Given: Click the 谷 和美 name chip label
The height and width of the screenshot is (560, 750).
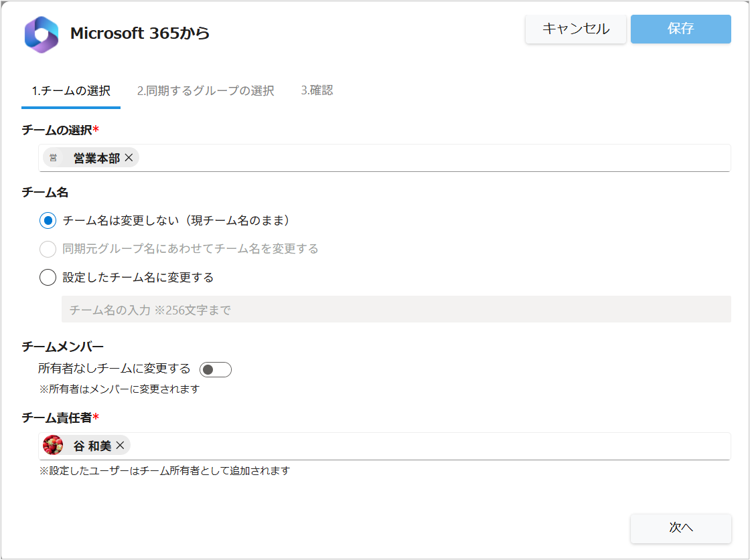Looking at the screenshot, I should coord(92,446).
